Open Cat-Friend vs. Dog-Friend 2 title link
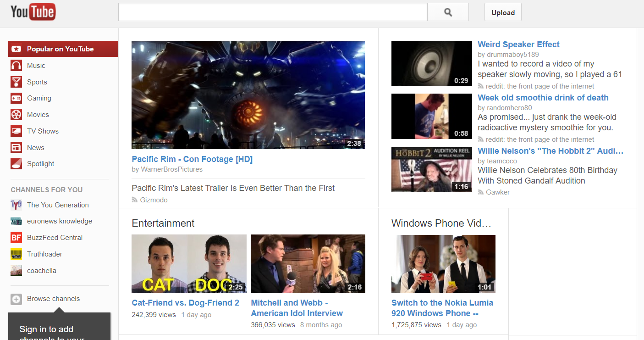 pyautogui.click(x=186, y=303)
